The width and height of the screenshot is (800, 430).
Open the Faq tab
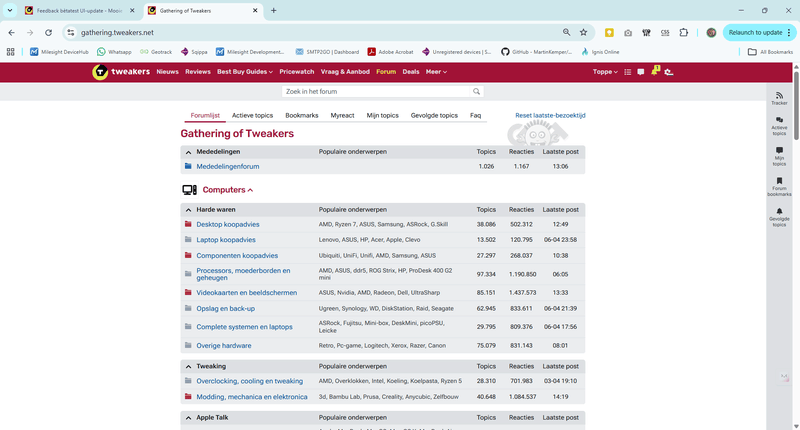pyautogui.click(x=476, y=115)
